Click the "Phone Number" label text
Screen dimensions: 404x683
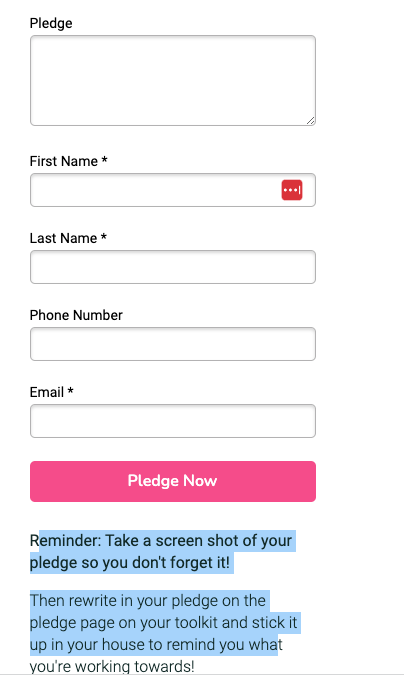click(76, 315)
